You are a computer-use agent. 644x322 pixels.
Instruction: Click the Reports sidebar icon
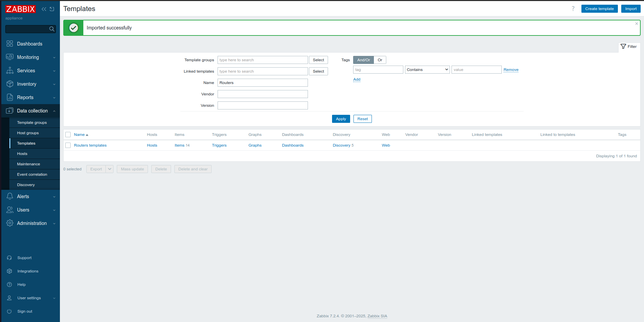click(x=10, y=97)
